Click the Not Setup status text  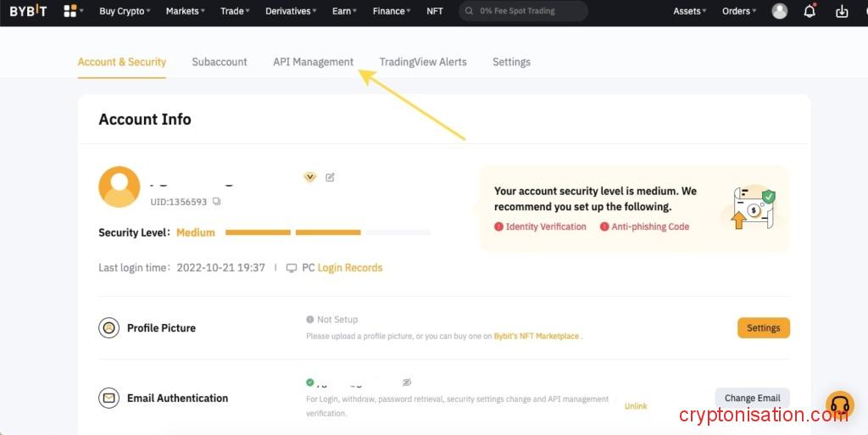[337, 320]
